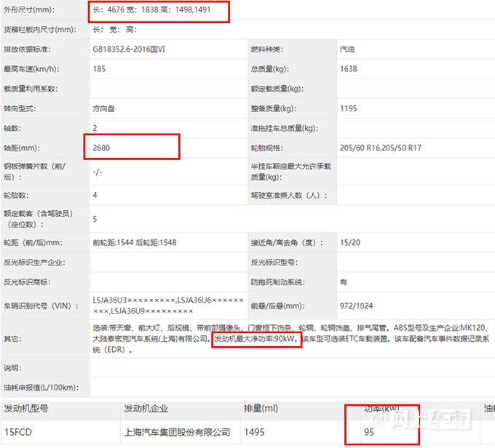The width and height of the screenshot is (495, 448).
Task: Select the 发动机企业 column header
Action: (x=146, y=409)
